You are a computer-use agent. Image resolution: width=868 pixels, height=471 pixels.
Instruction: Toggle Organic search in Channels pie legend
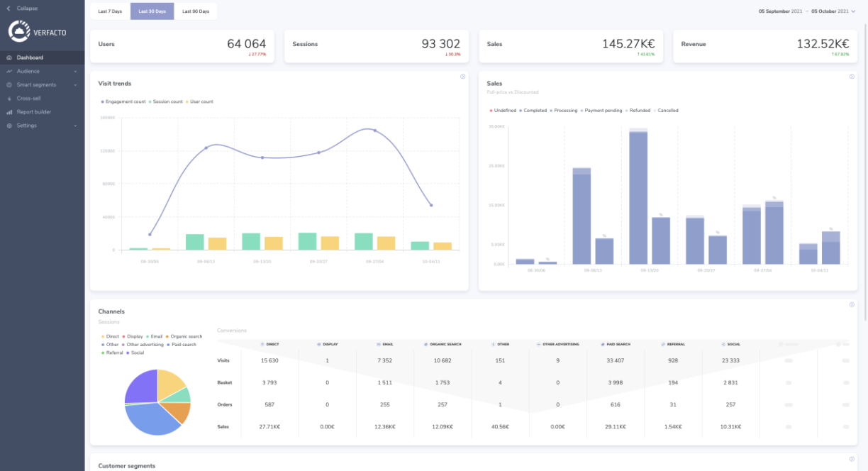coord(184,336)
